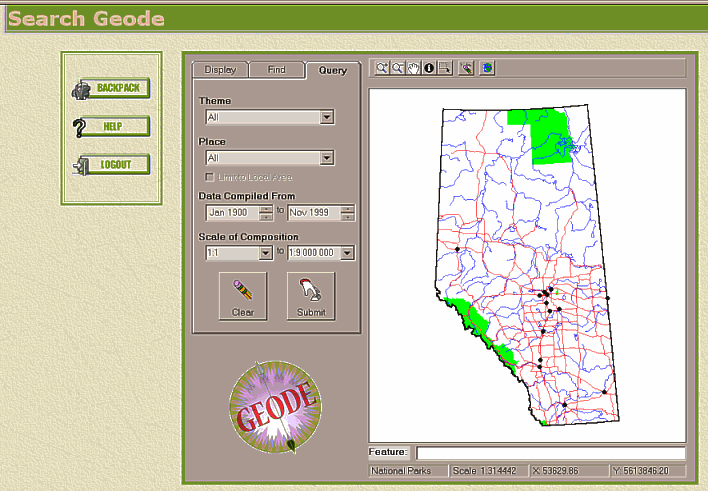The width and height of the screenshot is (708, 491).
Task: Enable Limit to Local Area checkbox
Action: coord(209,177)
